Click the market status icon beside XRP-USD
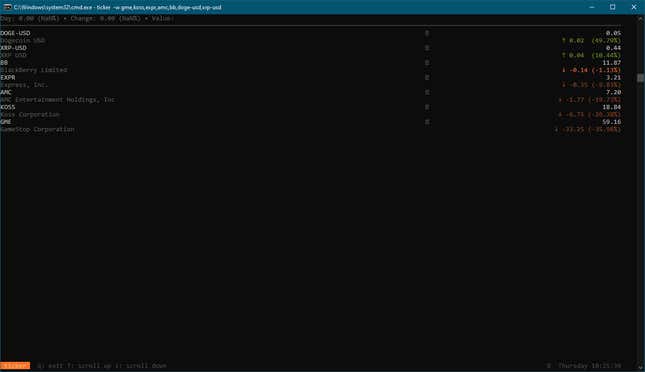This screenshot has width=645, height=372. [x=427, y=48]
